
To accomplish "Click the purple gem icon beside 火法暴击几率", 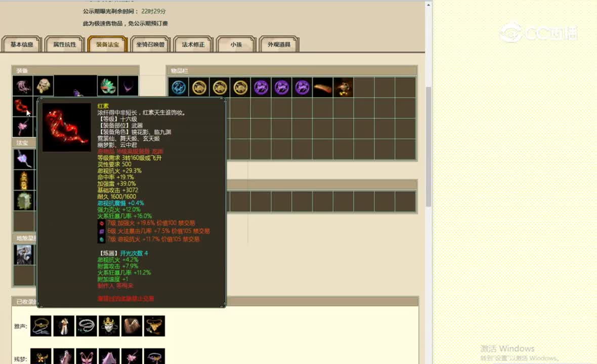I will tap(101, 231).
